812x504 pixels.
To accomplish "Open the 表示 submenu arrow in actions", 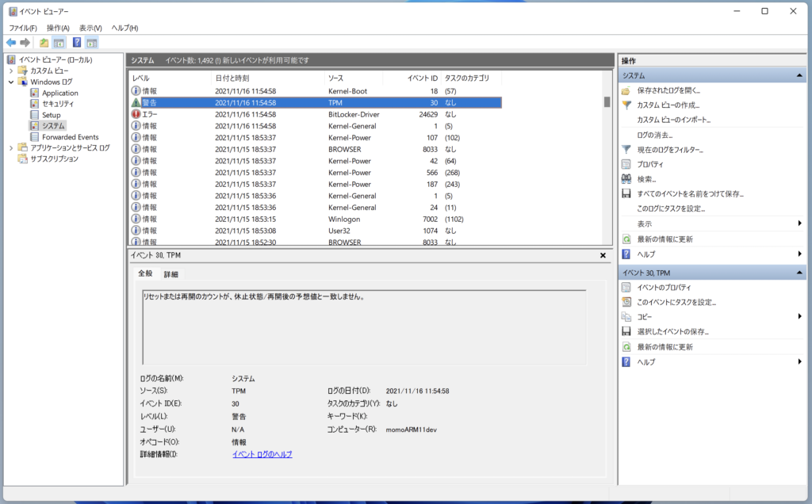I will point(799,223).
